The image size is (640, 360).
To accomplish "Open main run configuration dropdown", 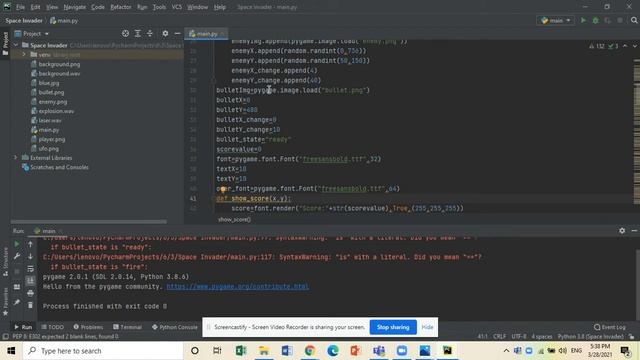I will pos(556,20).
